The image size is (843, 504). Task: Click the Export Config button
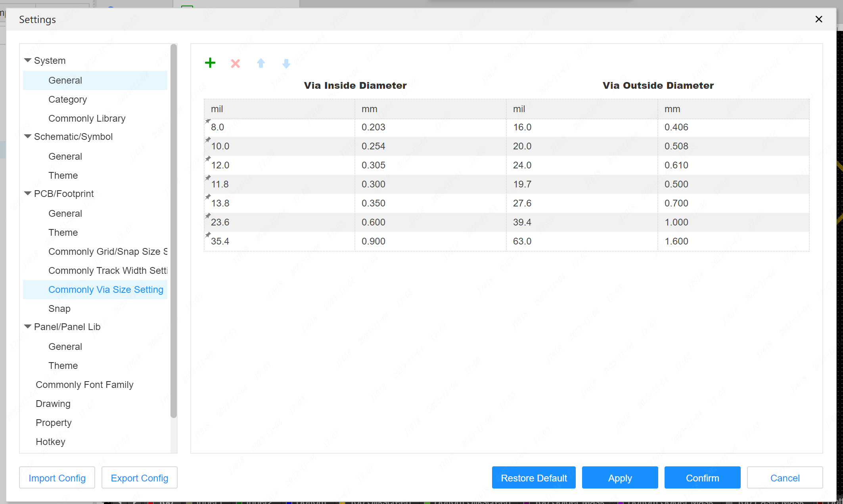(x=139, y=477)
